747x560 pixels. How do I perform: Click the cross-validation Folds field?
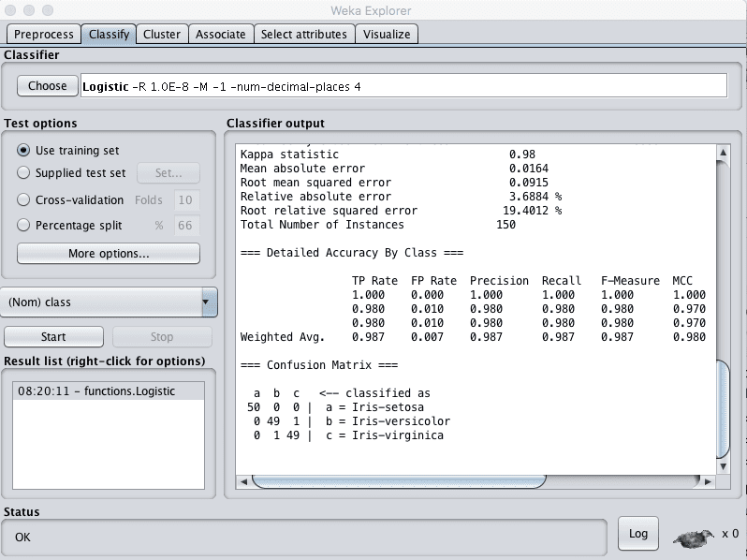pyautogui.click(x=186, y=199)
